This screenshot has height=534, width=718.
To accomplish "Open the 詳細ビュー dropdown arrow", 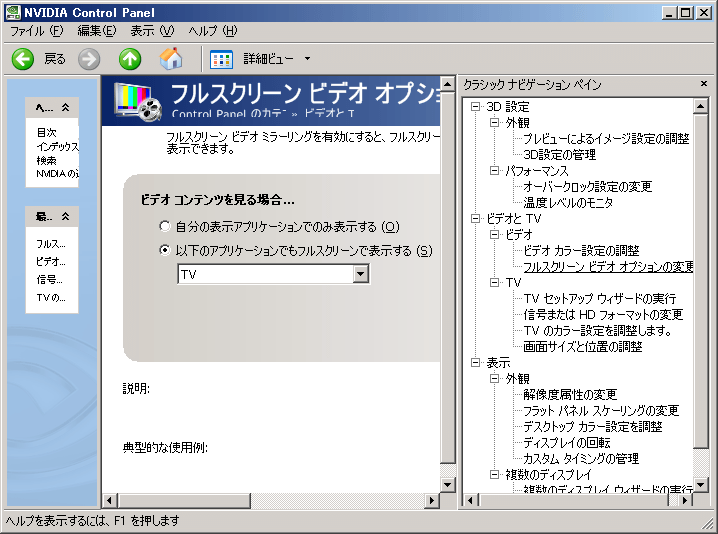I will point(307,59).
